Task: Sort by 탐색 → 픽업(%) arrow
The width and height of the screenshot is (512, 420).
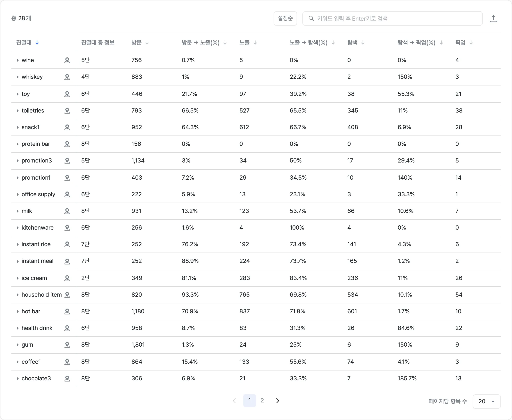Action: 441,43
